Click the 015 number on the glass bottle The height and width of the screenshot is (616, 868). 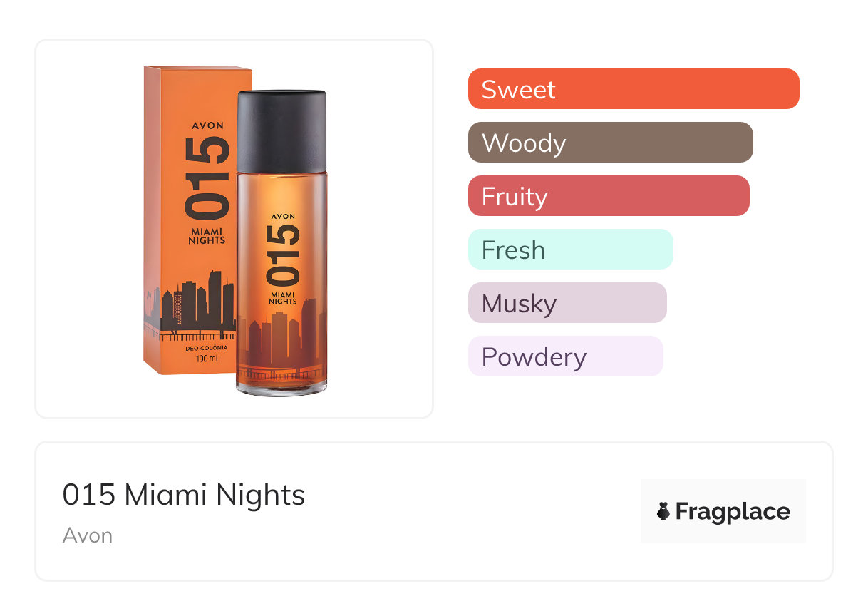click(282, 253)
